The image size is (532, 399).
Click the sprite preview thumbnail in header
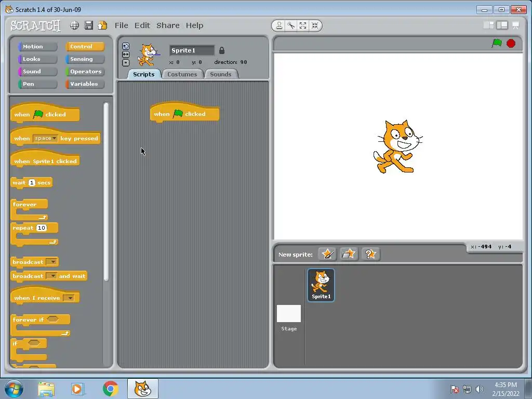point(148,55)
